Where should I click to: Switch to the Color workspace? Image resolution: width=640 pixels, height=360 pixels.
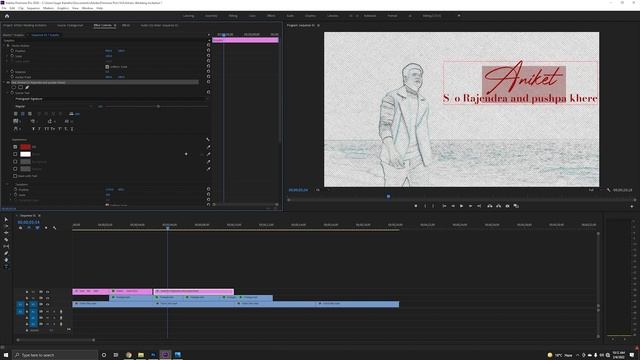coord(252,16)
